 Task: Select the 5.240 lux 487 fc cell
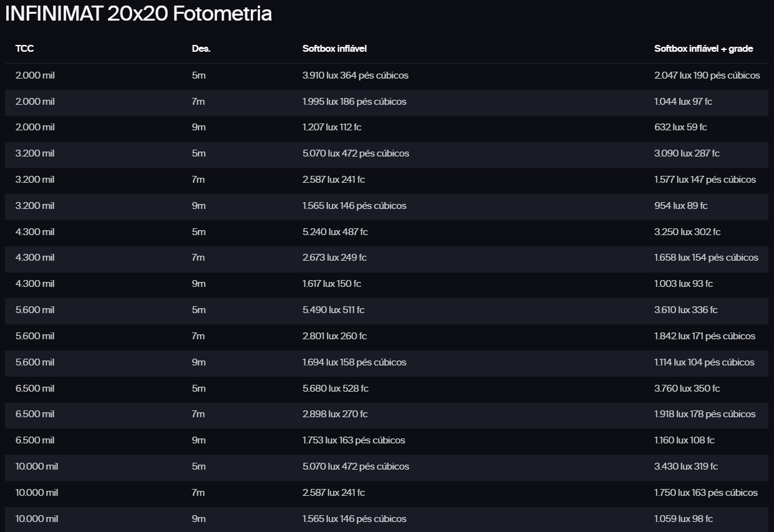(x=335, y=232)
